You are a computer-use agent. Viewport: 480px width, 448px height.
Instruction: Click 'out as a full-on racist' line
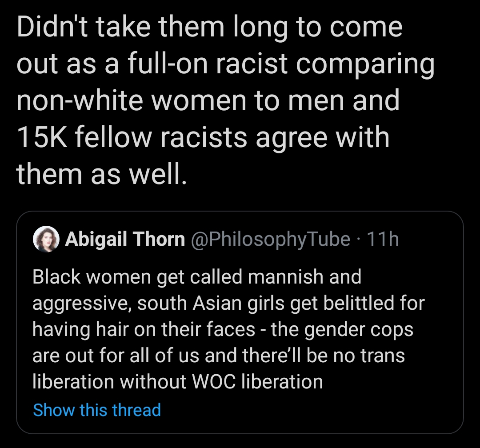pyautogui.click(x=225, y=63)
